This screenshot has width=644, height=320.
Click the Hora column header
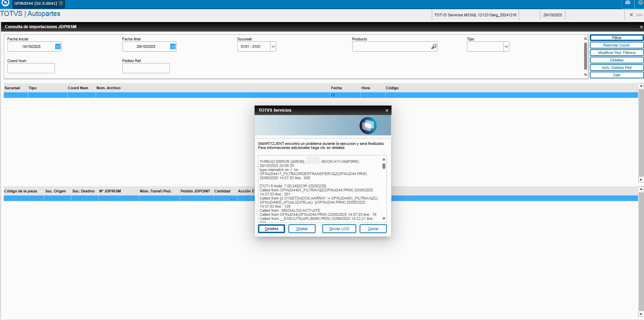366,88
